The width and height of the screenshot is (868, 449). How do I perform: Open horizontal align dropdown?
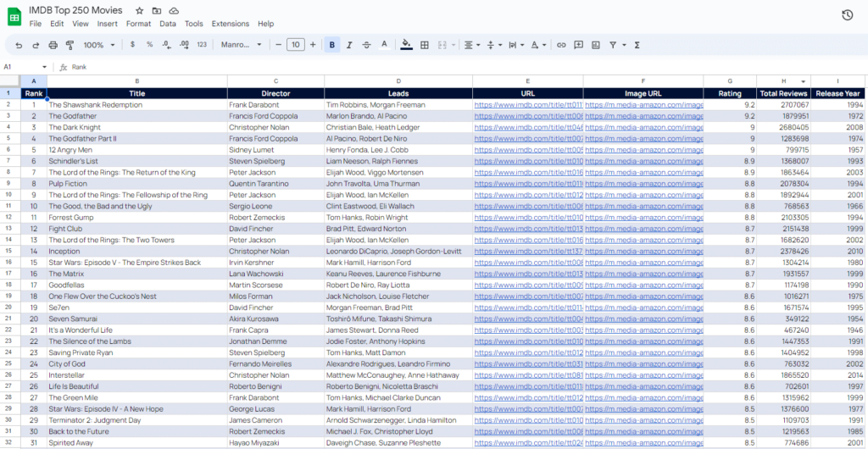[472, 45]
